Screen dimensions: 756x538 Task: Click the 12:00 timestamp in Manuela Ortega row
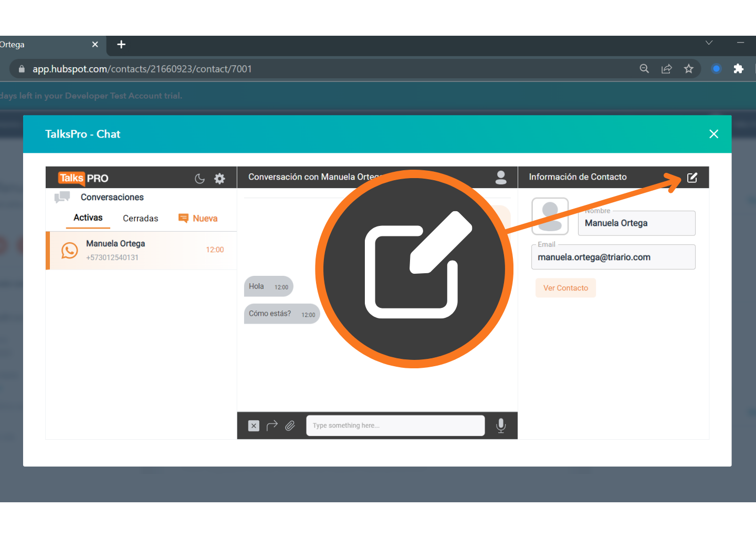215,250
